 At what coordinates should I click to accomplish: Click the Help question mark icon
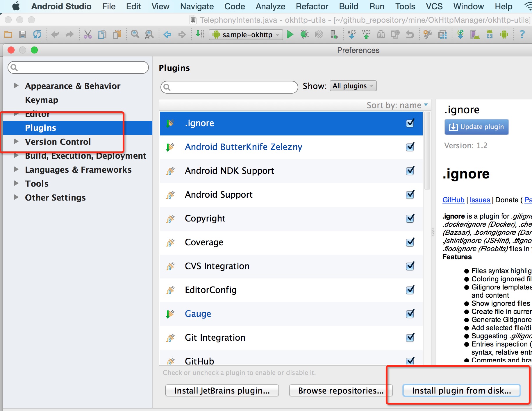coord(522,35)
